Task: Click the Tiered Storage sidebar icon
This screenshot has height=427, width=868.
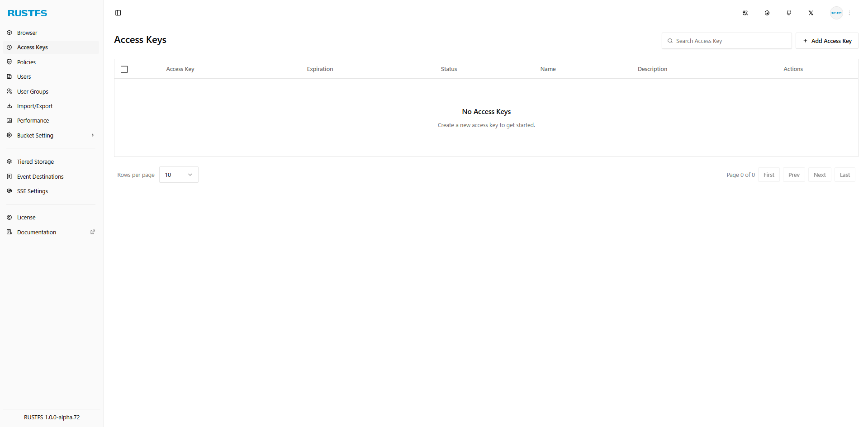Action: pos(9,161)
